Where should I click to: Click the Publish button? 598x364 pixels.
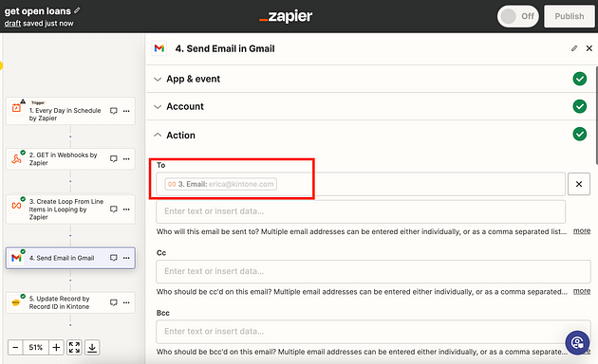pyautogui.click(x=569, y=16)
